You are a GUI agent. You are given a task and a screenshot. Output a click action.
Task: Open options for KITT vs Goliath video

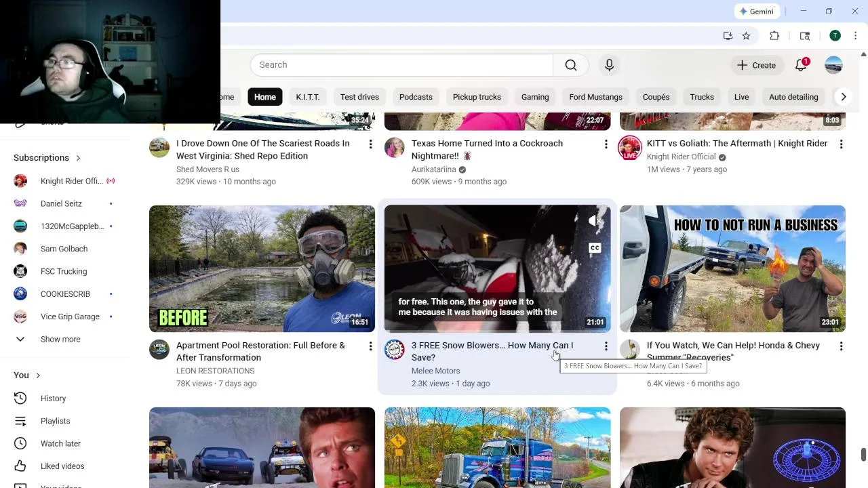[841, 144]
